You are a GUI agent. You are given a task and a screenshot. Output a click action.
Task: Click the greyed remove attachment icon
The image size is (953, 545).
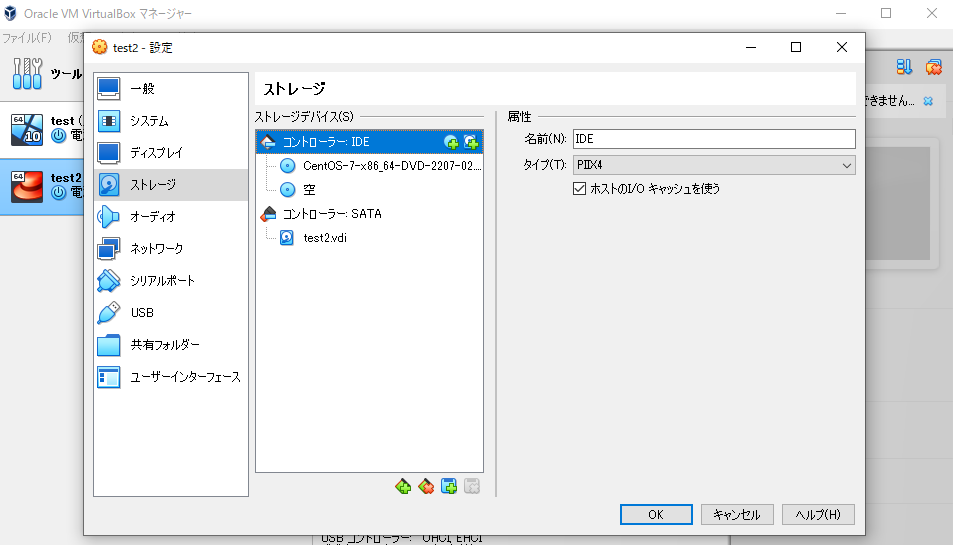(472, 486)
